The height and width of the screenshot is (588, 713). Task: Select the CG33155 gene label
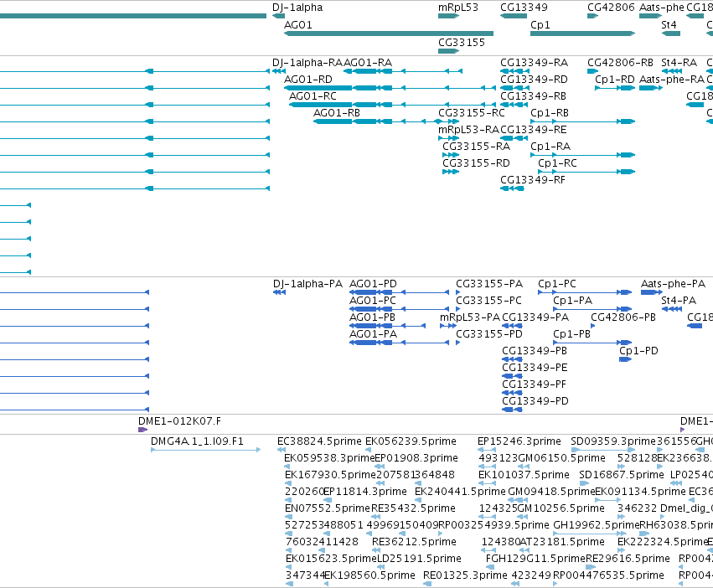click(462, 42)
